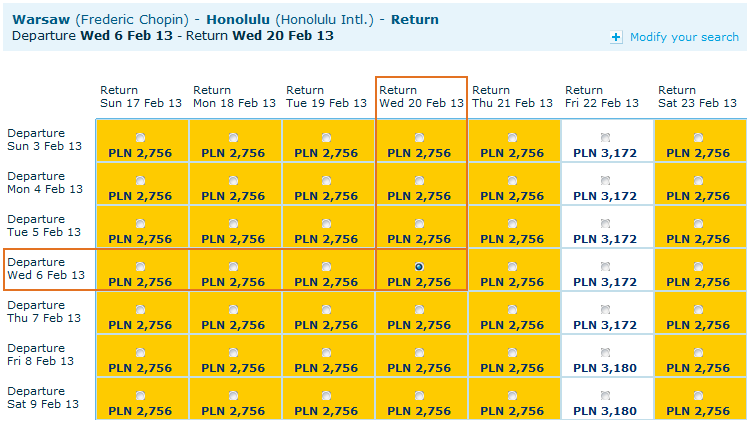Select fare for departure Sat 9 Feb, return Sun 17 Feb
Viewport: 749px width, 423px height.
tap(140, 395)
